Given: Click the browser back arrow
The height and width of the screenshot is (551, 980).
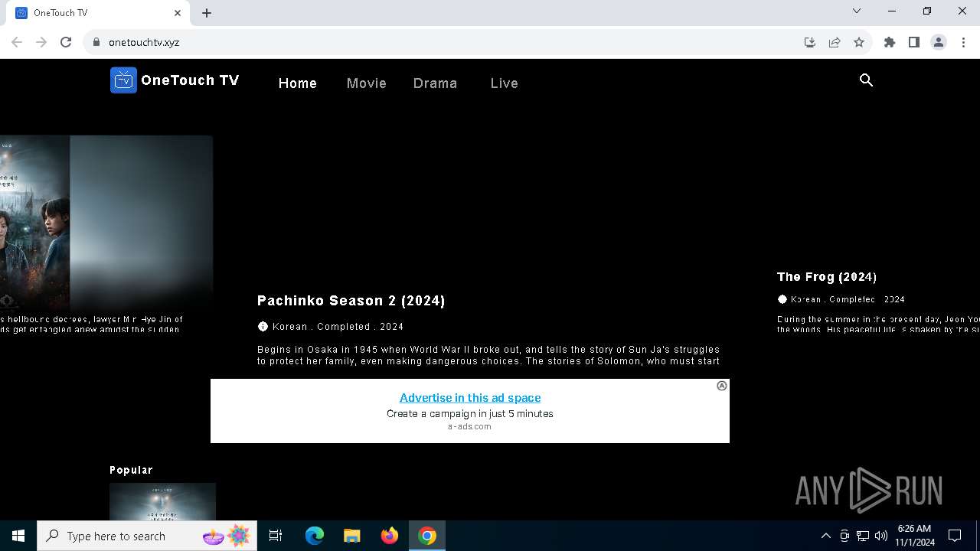Looking at the screenshot, I should [17, 42].
